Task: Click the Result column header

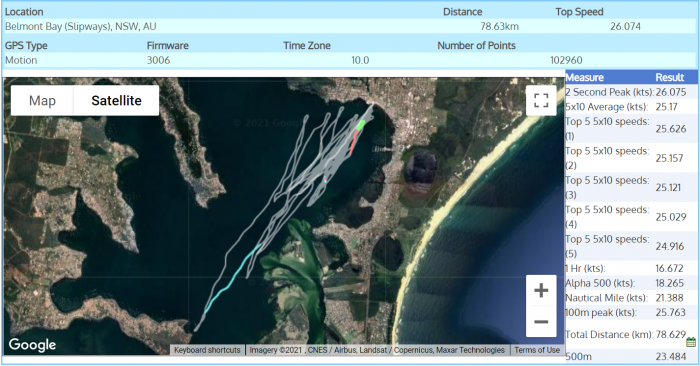Action: tap(670, 77)
